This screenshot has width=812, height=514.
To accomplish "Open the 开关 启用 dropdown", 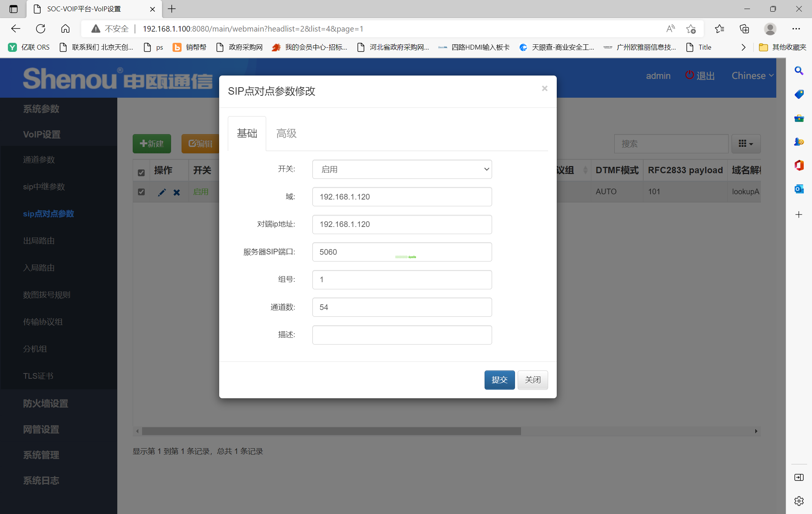I will (402, 169).
